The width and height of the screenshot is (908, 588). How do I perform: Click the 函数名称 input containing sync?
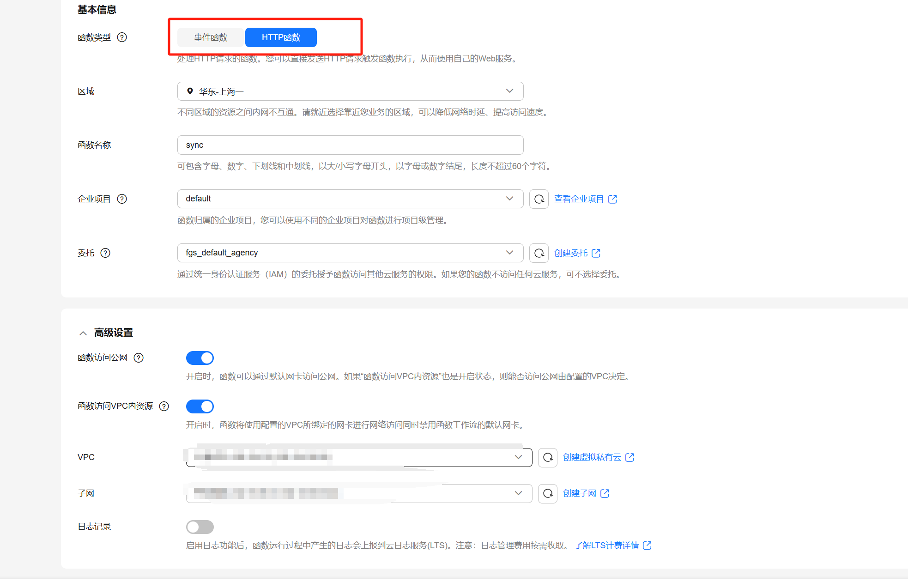coord(350,145)
